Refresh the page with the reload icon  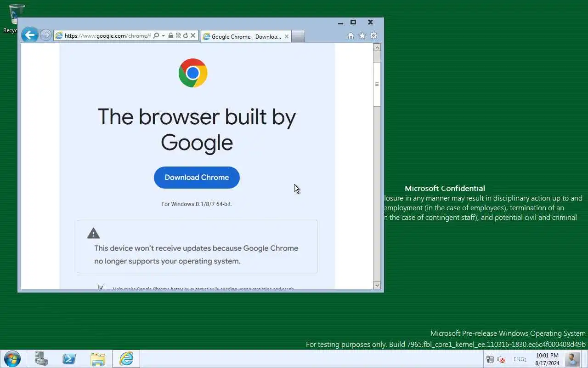pos(186,35)
